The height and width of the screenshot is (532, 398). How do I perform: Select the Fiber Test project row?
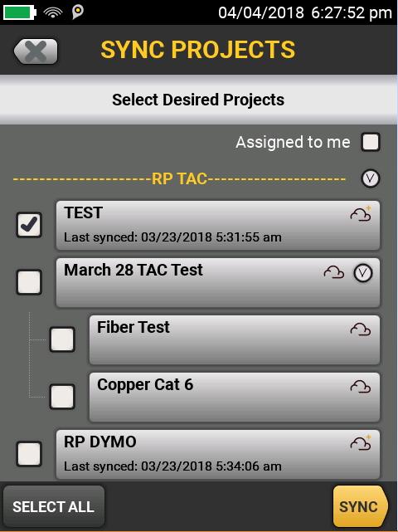235,340
